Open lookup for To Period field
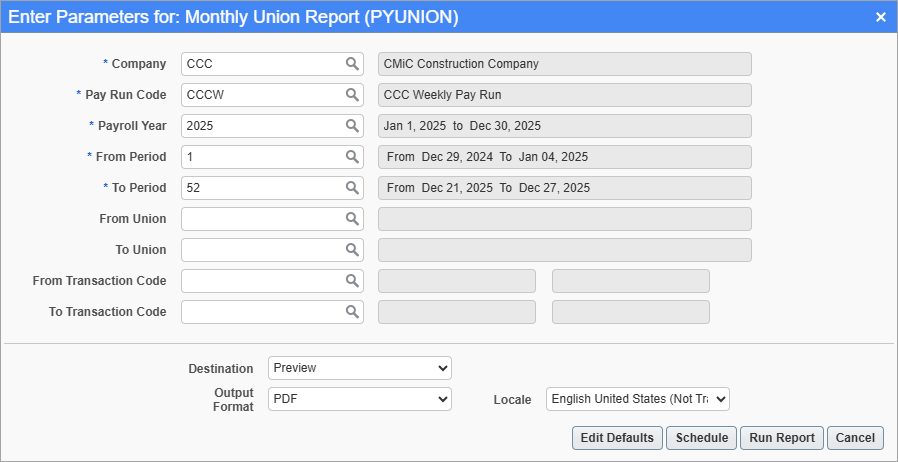The height and width of the screenshot is (462, 898). click(x=352, y=187)
